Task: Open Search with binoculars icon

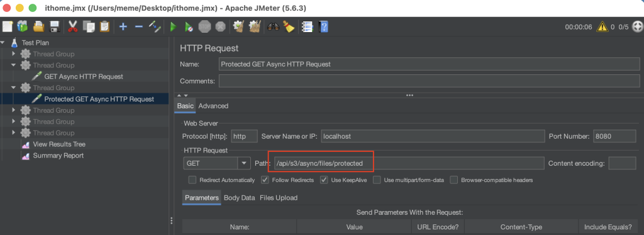Action: 273,27
